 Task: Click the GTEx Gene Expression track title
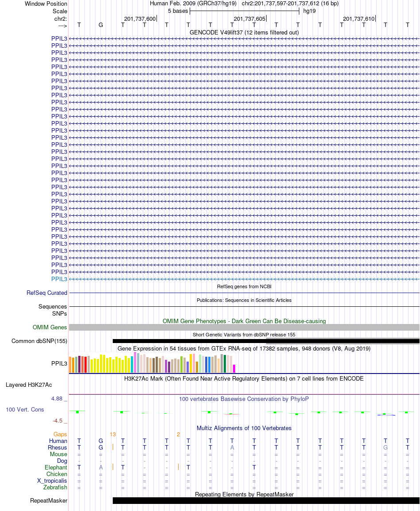point(244,348)
